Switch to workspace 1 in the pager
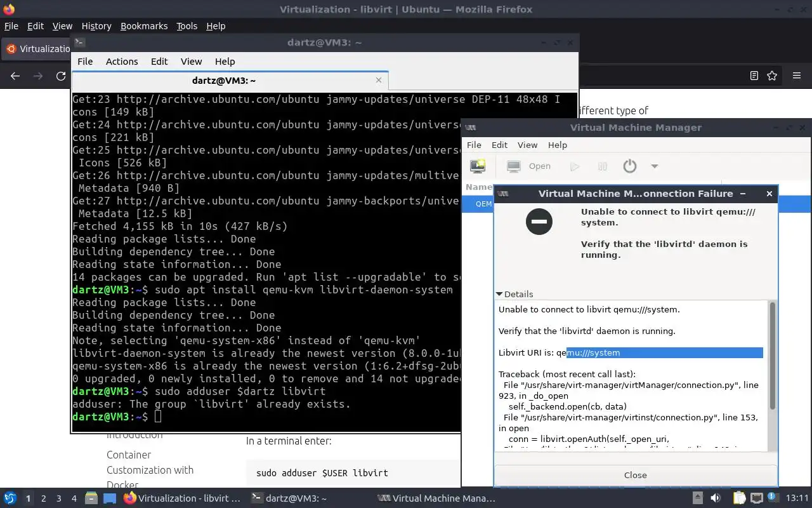812x508 pixels. click(28, 498)
